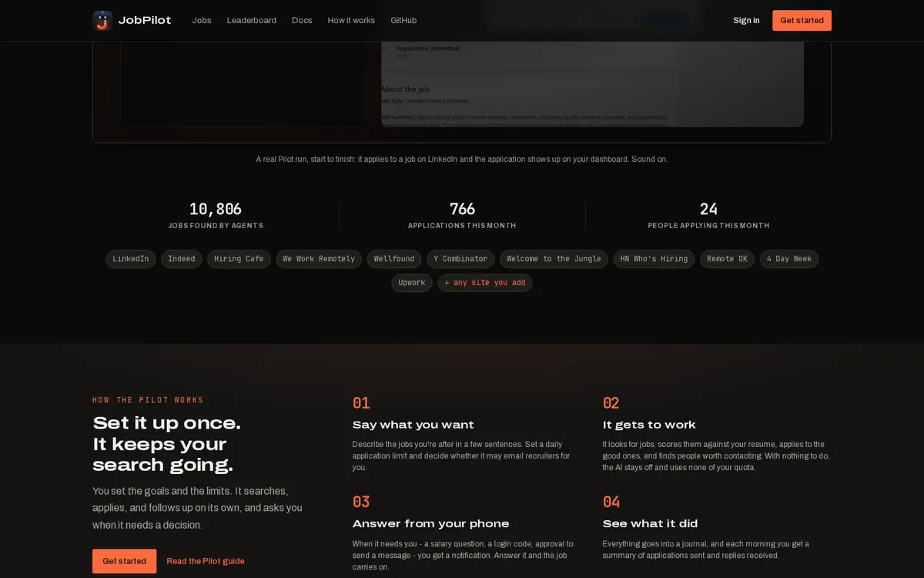Click the 'Jobs found by agents' label
This screenshot has width=924, height=578.
pyautogui.click(x=216, y=226)
